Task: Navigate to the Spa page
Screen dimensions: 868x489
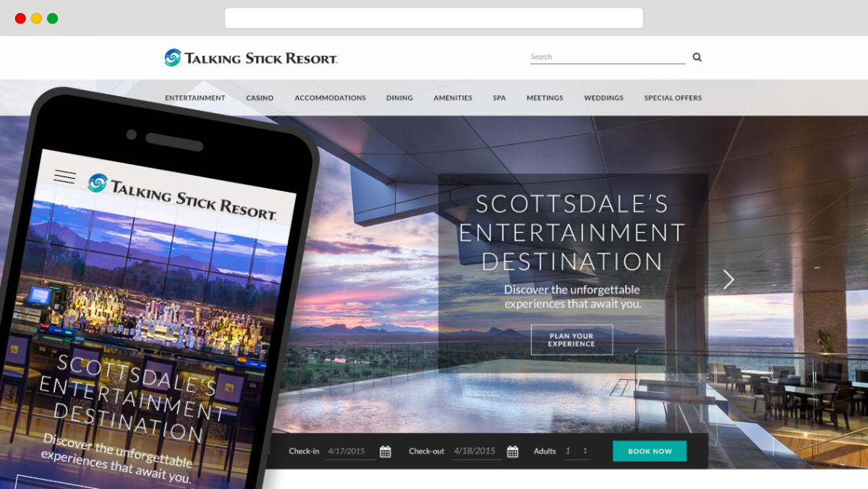Action: (x=499, y=98)
